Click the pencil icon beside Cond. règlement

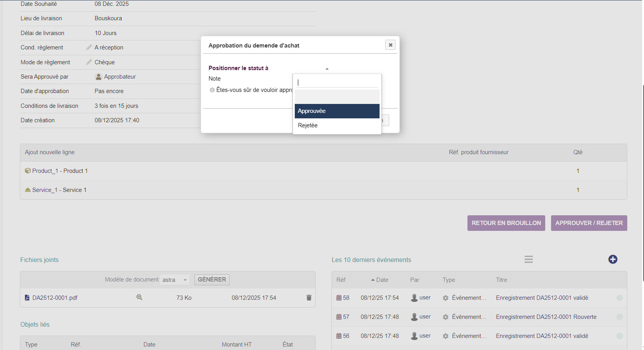click(89, 47)
